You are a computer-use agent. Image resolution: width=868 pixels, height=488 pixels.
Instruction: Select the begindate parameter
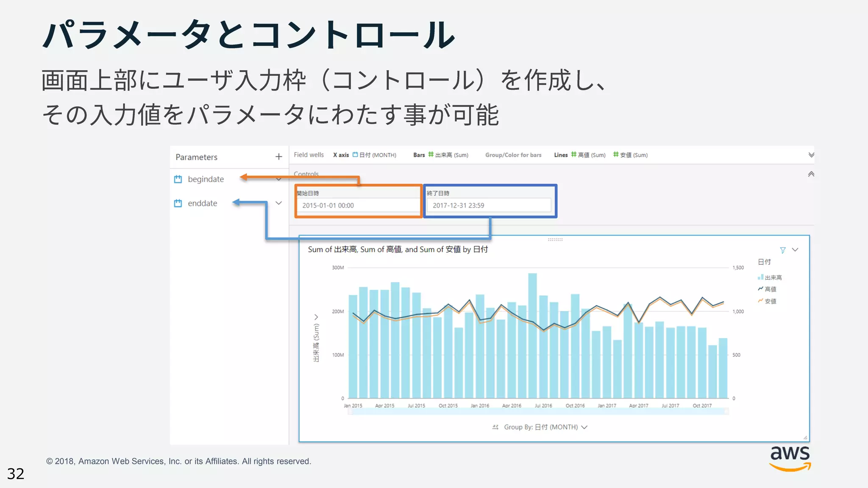206,179
